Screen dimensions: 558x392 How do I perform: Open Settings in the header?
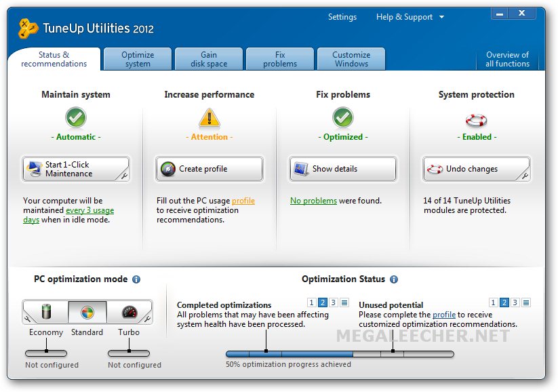342,17
